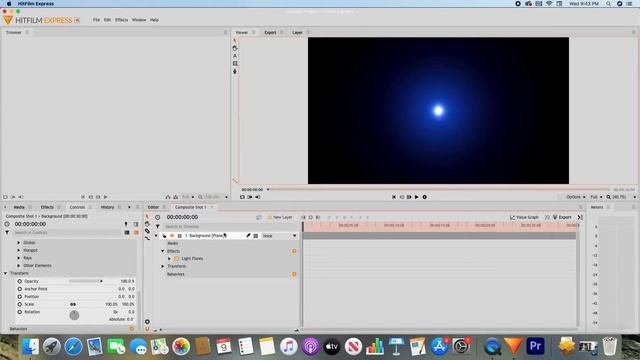Click the pin icon in Controls panel
This screenshot has width=640, height=360.
point(126,224)
